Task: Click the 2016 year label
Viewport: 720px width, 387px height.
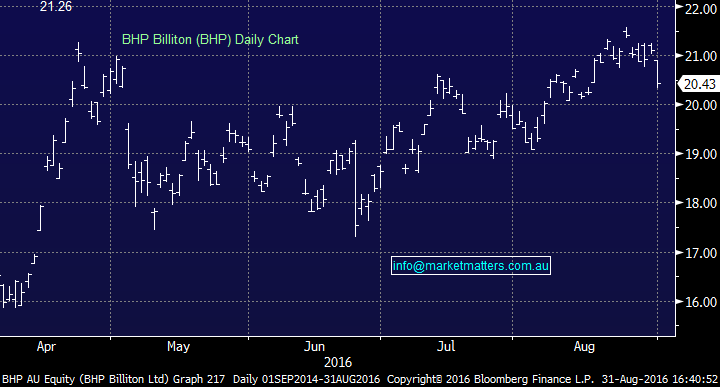Action: tap(338, 363)
